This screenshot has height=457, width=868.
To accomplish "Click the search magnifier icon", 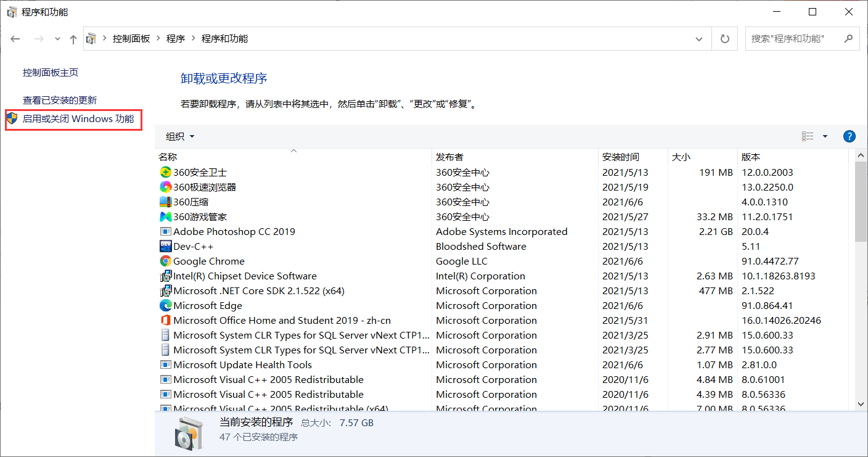I will [x=848, y=38].
